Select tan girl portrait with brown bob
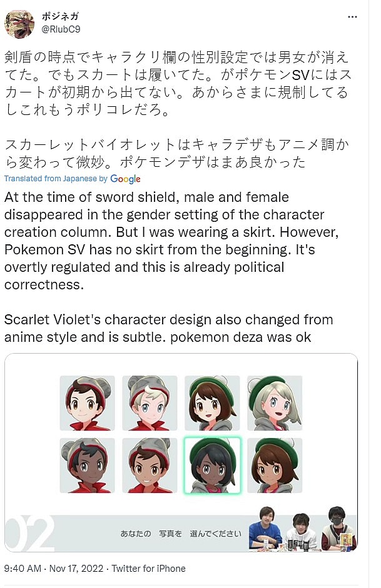The image size is (381, 588). [x=275, y=466]
